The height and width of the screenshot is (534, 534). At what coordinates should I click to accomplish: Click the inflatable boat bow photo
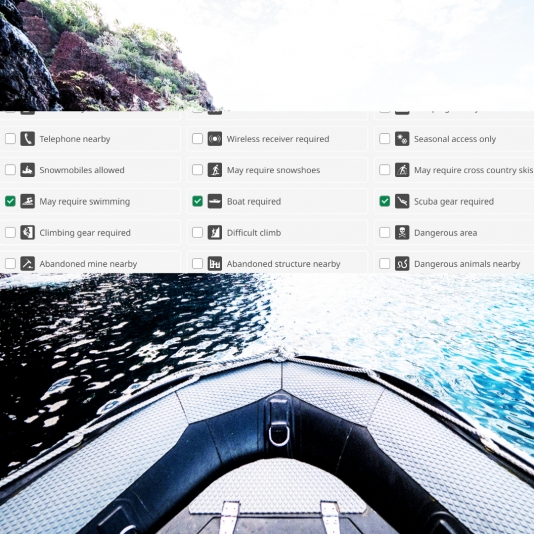click(x=267, y=404)
